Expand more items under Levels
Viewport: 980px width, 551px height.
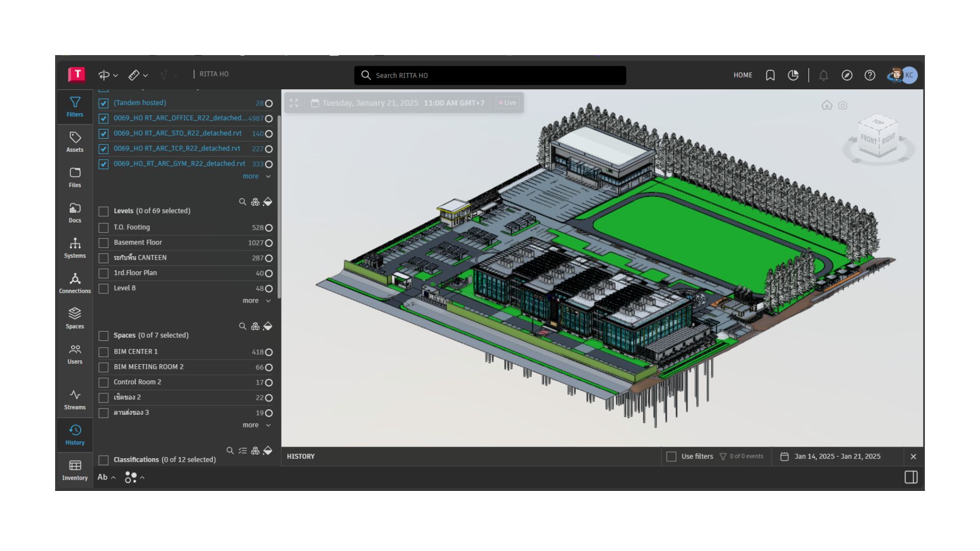click(256, 300)
